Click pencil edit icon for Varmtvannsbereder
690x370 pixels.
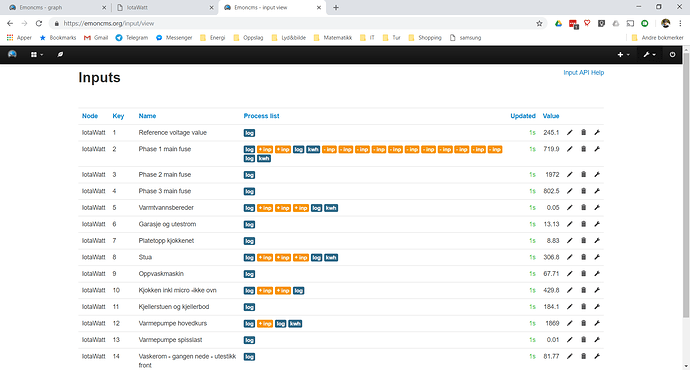569,207
